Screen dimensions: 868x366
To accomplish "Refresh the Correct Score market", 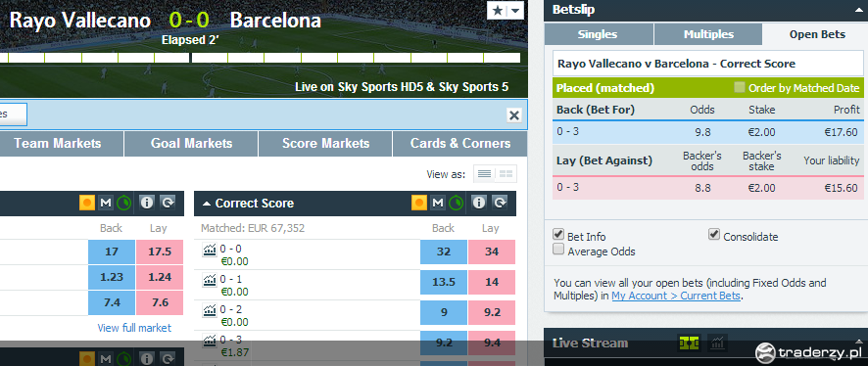I will 500,203.
